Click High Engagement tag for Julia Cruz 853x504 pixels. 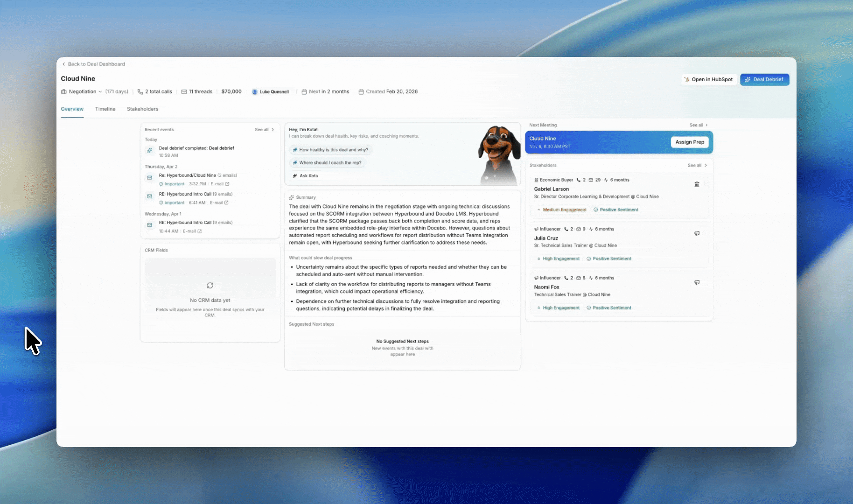click(558, 259)
